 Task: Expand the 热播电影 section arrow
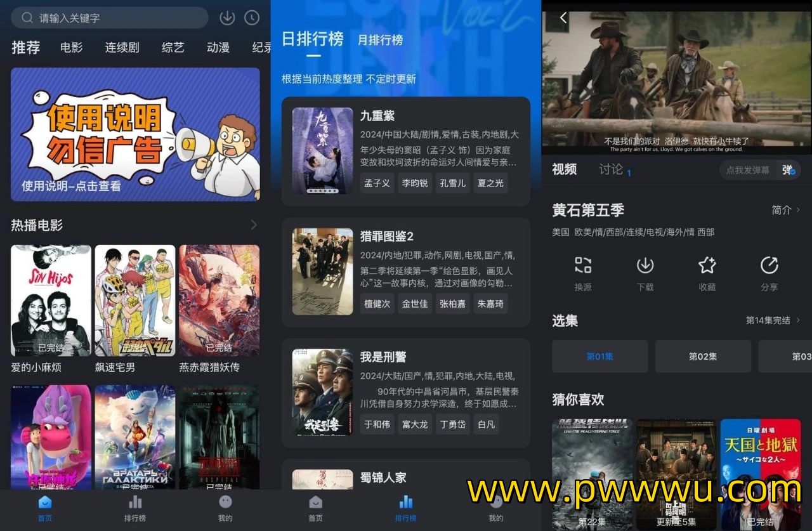[x=254, y=225]
